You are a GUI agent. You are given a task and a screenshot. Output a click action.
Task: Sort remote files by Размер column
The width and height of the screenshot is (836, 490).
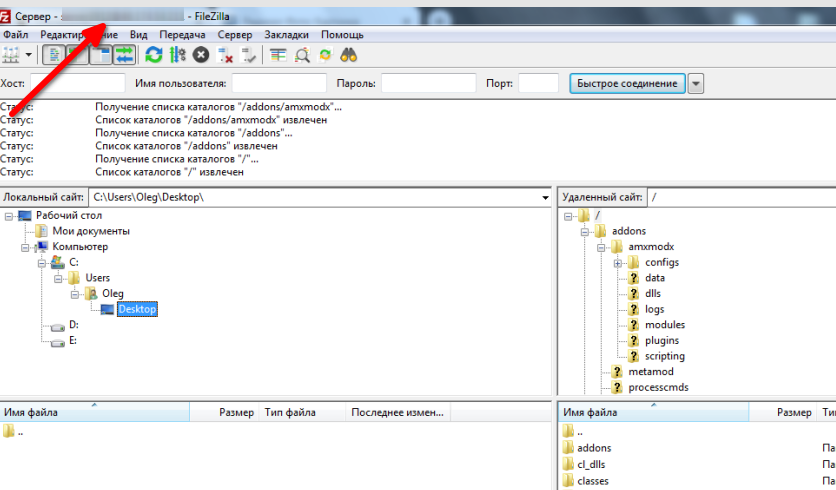click(783, 412)
